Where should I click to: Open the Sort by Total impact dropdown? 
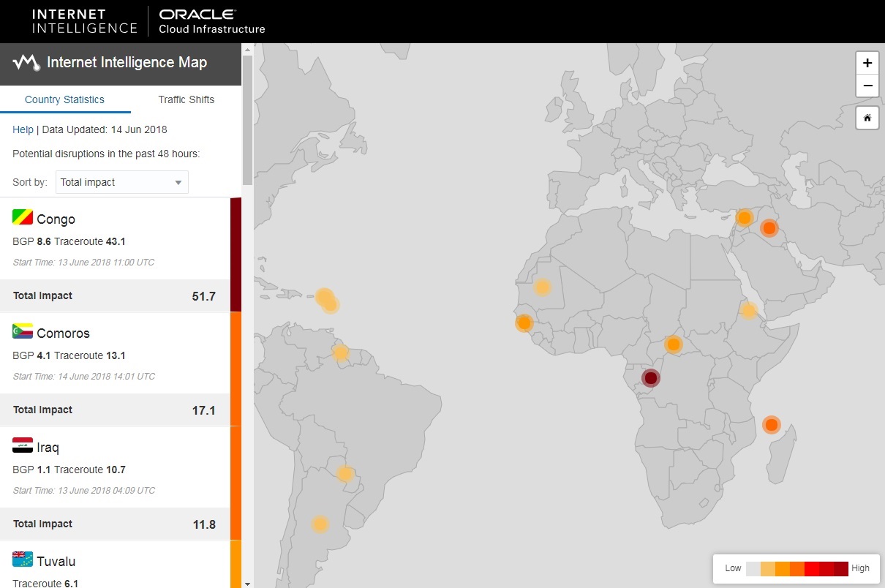click(121, 181)
